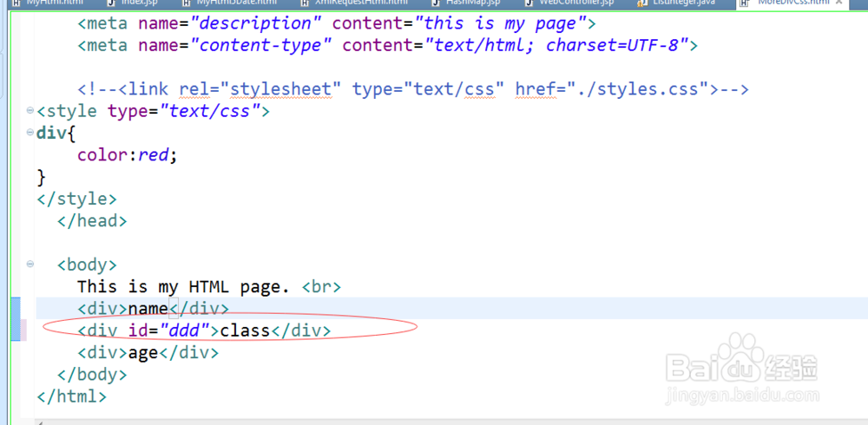Place cursor in meta description line
The image size is (868, 425).
tap(337, 23)
